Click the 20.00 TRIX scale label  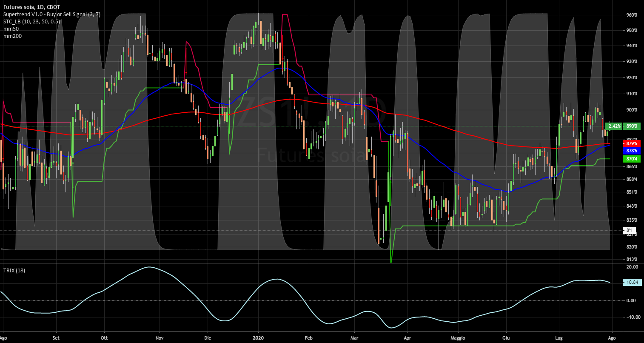(x=631, y=267)
